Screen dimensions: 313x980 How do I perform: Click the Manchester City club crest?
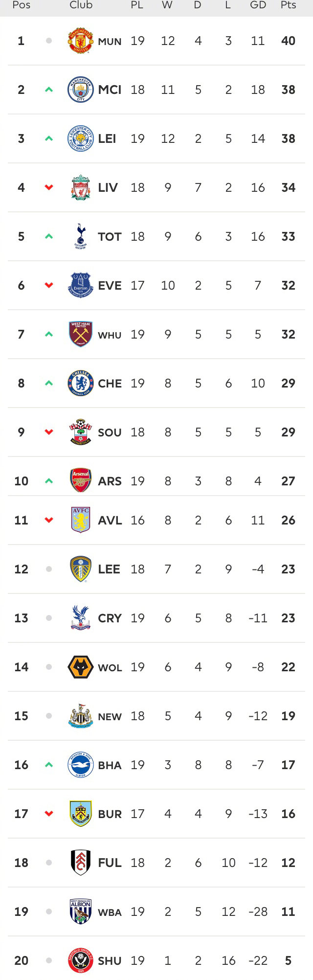(81, 90)
